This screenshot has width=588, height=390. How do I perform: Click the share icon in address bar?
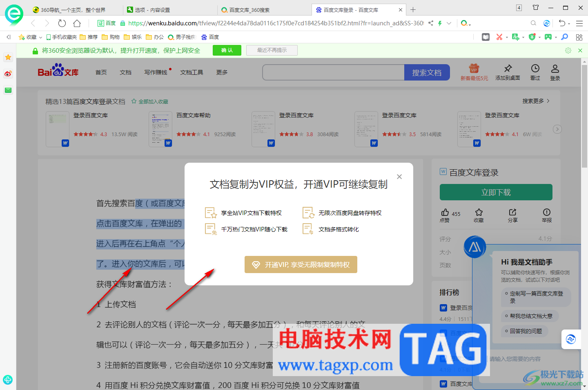(x=431, y=23)
